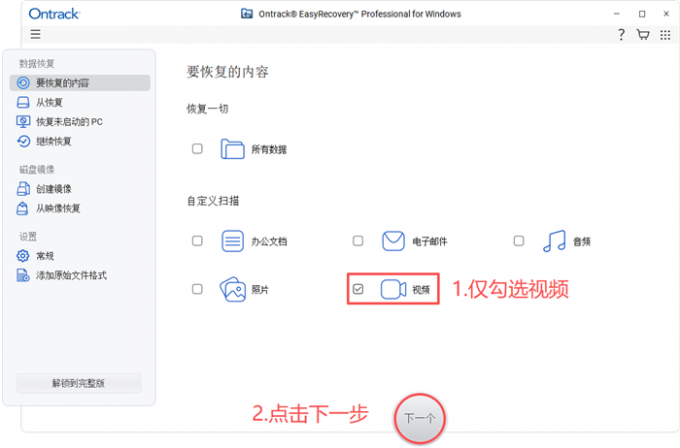Open the shopping cart icon
Image resolution: width=680 pixels, height=448 pixels.
(643, 34)
